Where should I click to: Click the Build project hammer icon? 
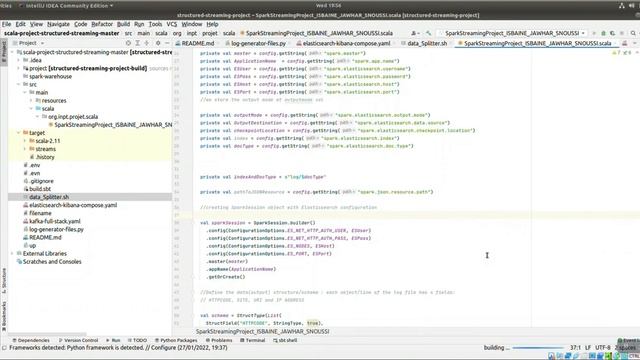pos(429,33)
